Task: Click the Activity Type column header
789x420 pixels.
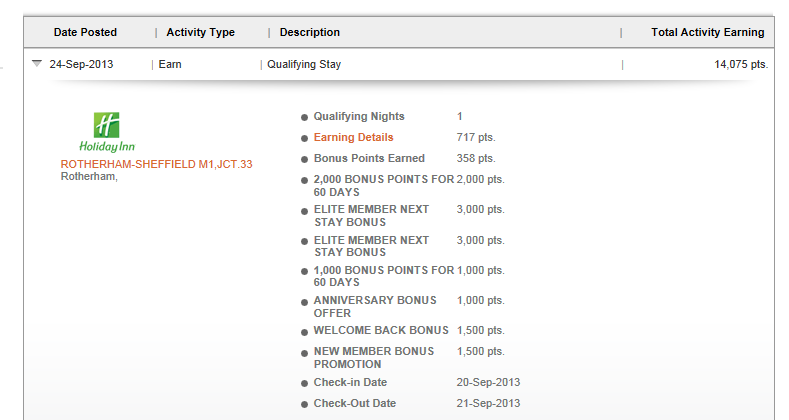Action: pyautogui.click(x=200, y=32)
